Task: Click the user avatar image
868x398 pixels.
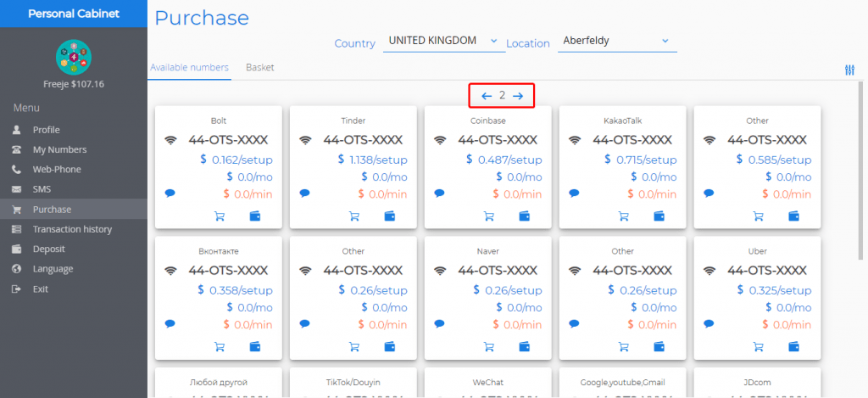Action: click(x=74, y=57)
